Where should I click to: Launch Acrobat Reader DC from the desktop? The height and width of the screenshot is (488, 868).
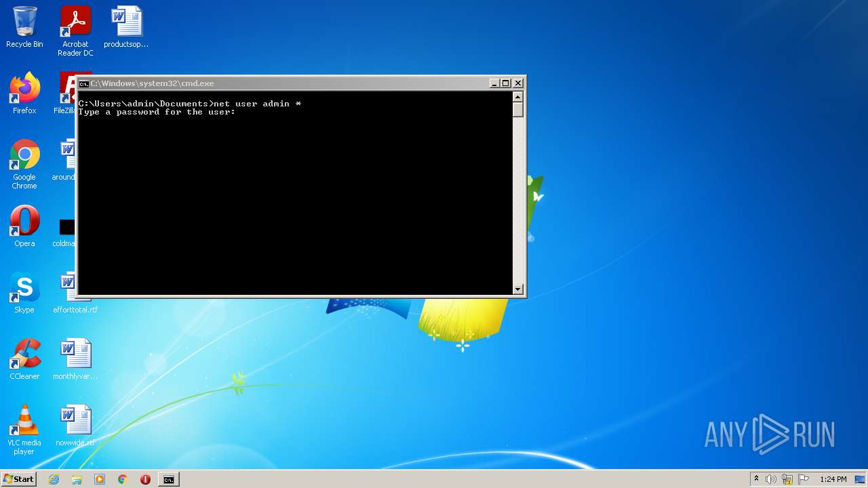tap(75, 32)
